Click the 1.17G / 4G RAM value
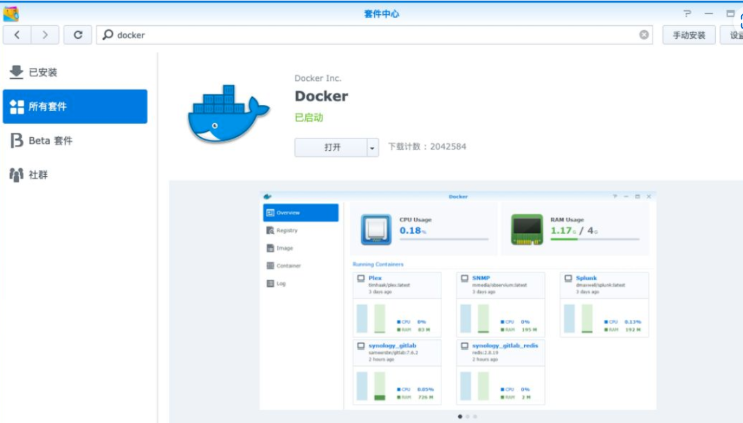The width and height of the screenshot is (743, 423). coord(574,231)
